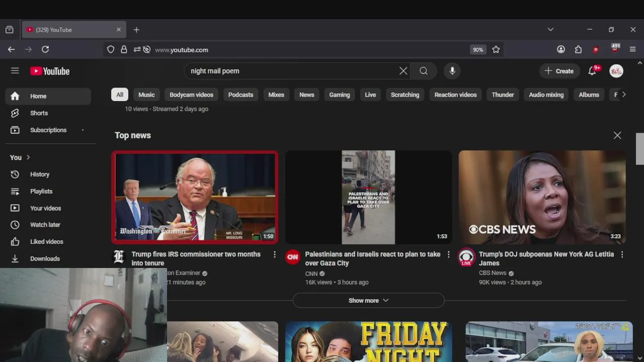The width and height of the screenshot is (644, 362).
Task: Go to Home in sidebar
Action: (x=48, y=96)
